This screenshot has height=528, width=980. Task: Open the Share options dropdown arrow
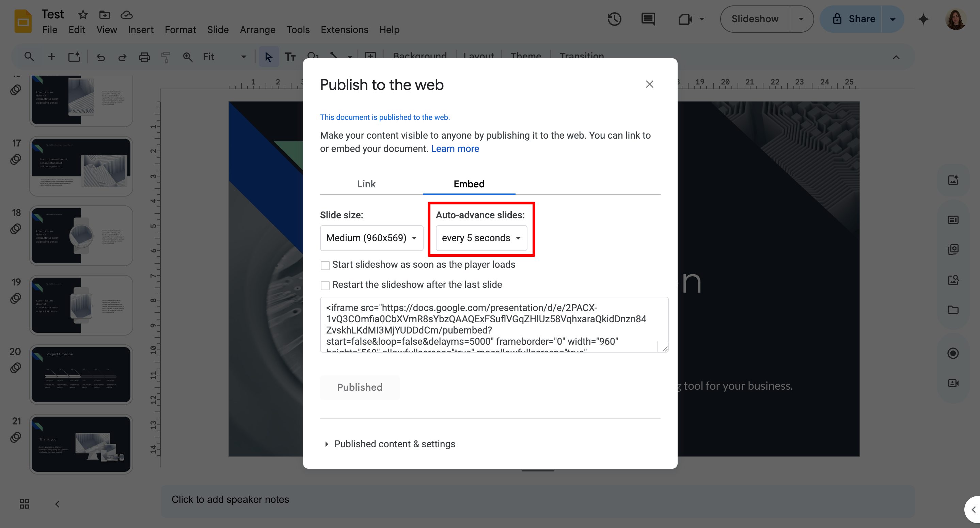pos(892,19)
